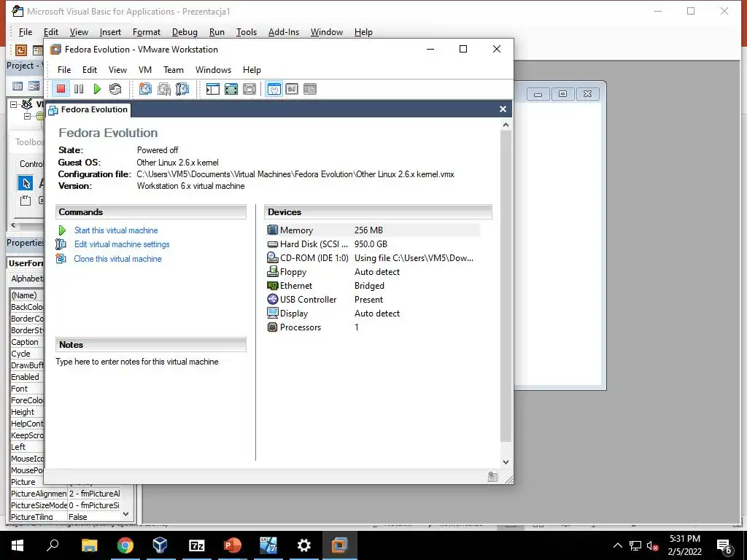Click the PictureTiling False property value

pyautogui.click(x=94, y=517)
